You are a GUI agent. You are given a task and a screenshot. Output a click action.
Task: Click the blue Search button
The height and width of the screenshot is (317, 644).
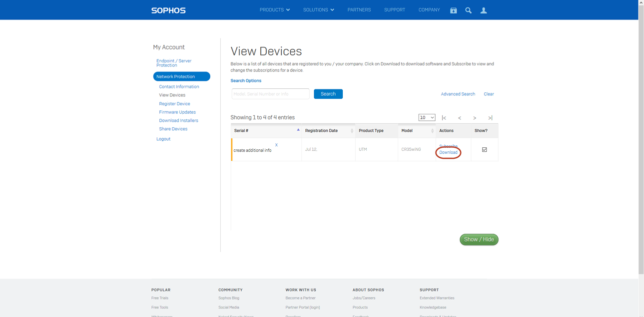pos(328,94)
